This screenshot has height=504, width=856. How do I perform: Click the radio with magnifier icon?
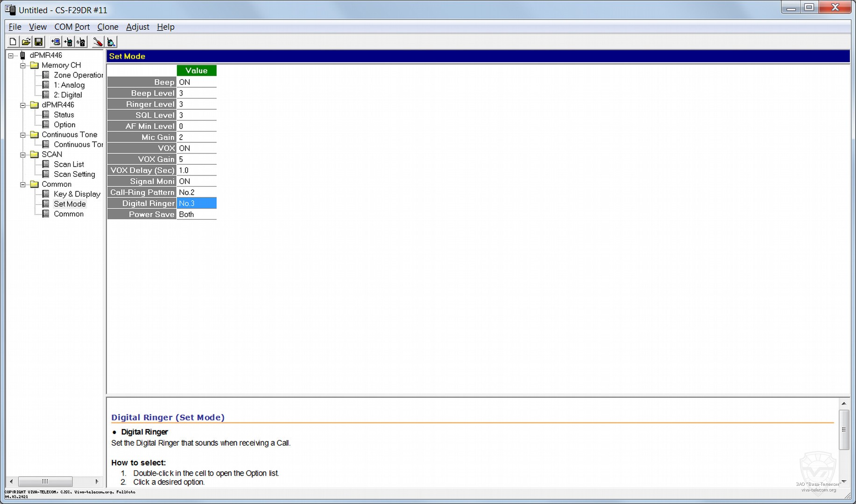point(111,42)
